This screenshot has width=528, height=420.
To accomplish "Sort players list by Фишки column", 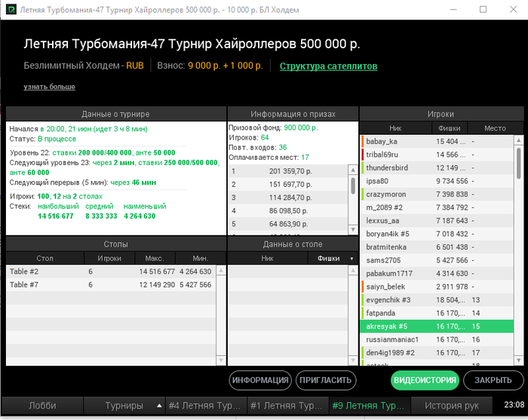I will pos(450,128).
